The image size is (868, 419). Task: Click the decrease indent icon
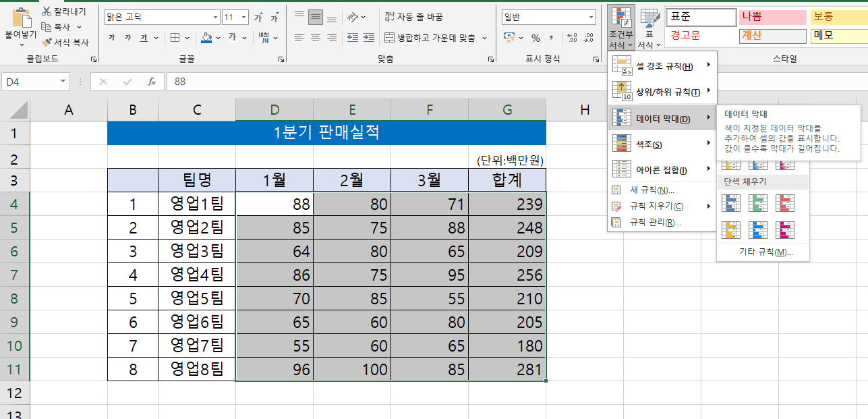351,38
